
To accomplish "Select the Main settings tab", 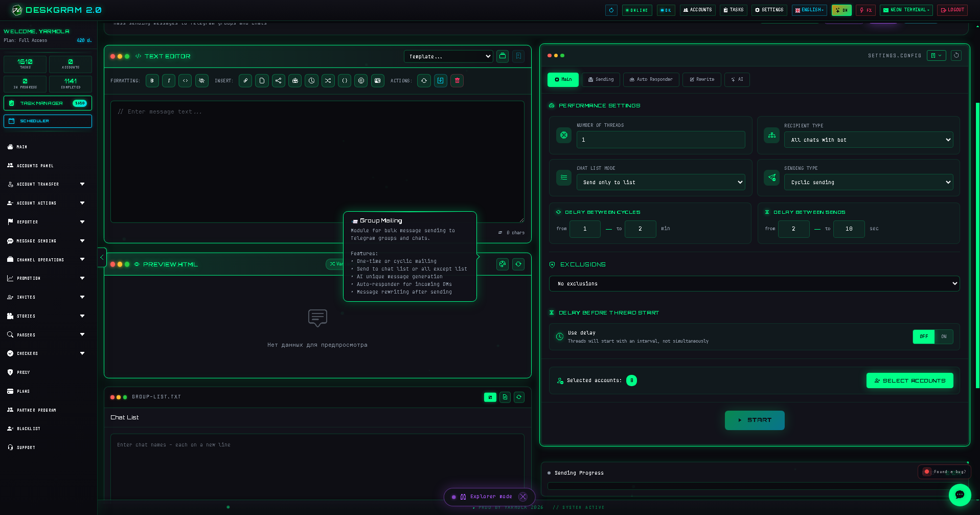I will coord(563,79).
